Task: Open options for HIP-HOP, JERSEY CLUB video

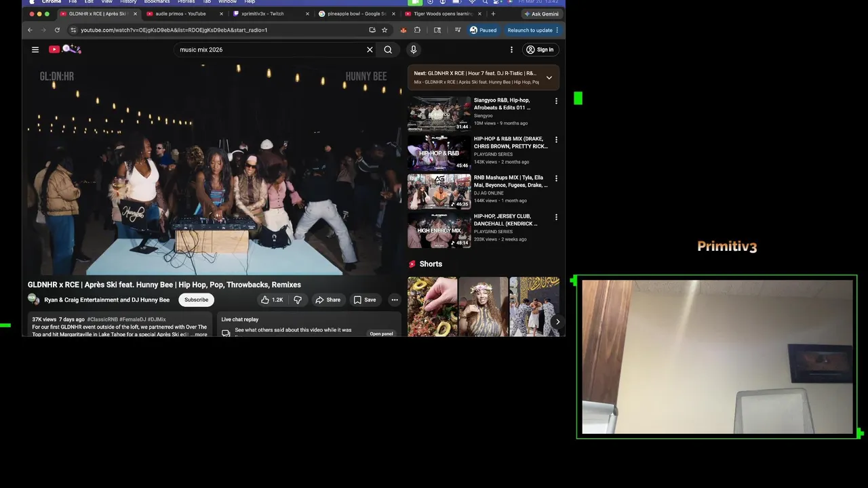Action: (x=556, y=217)
